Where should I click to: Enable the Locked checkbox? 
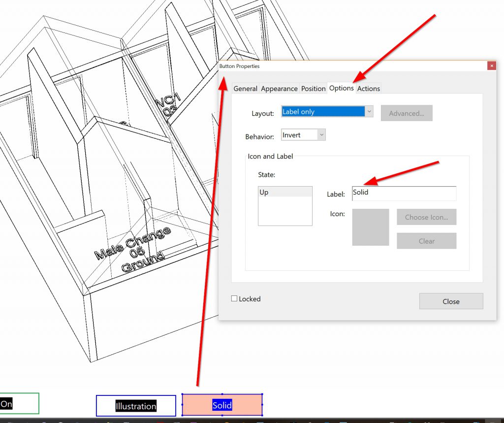coord(235,298)
